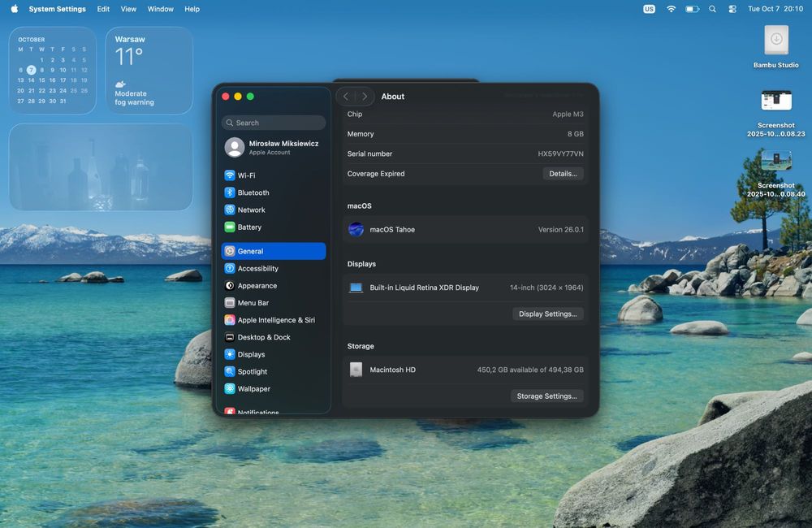Click the battery status icon in menu bar
812x528 pixels.
coord(693,9)
